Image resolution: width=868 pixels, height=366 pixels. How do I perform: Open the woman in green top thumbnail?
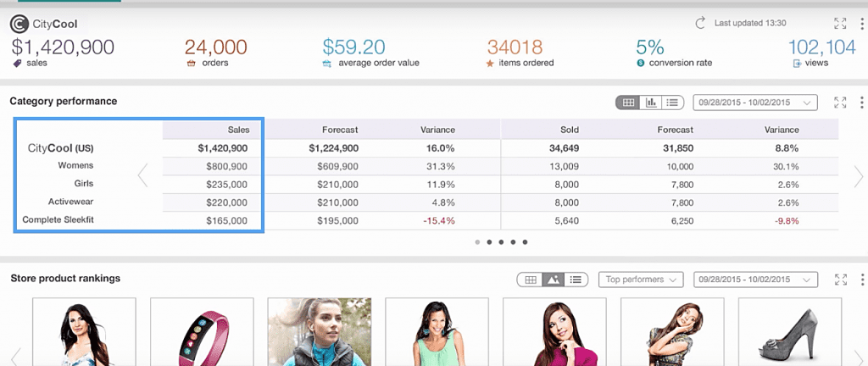[x=437, y=332]
